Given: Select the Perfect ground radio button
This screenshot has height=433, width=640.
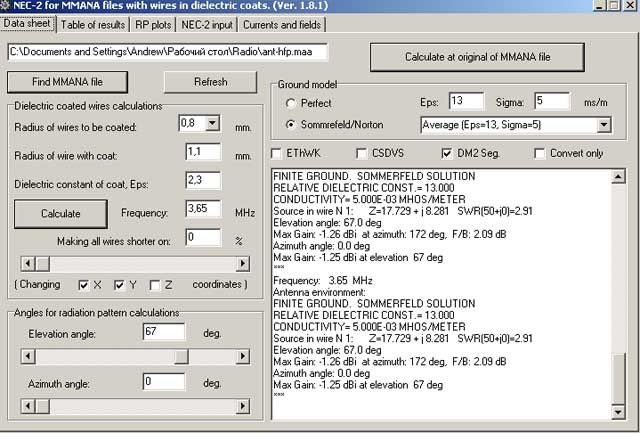Looking at the screenshot, I should (x=291, y=104).
